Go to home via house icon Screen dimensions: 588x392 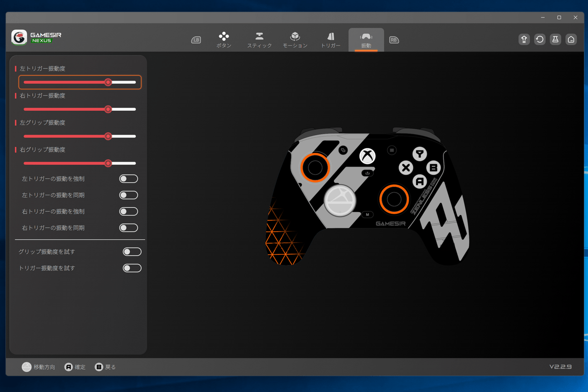pos(571,40)
